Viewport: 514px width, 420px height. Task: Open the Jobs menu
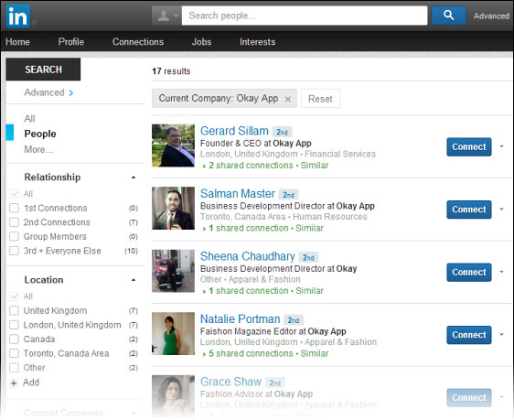click(201, 42)
